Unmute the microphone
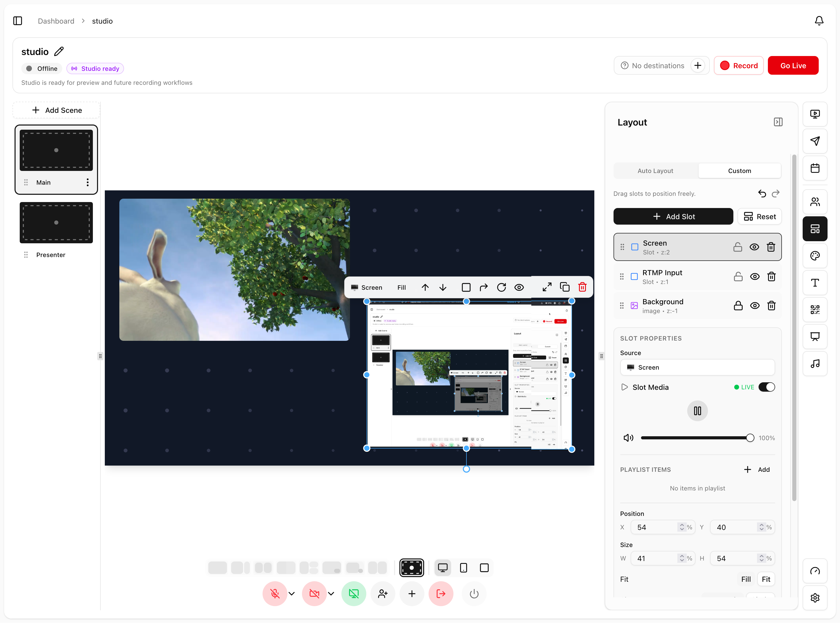 pos(274,594)
